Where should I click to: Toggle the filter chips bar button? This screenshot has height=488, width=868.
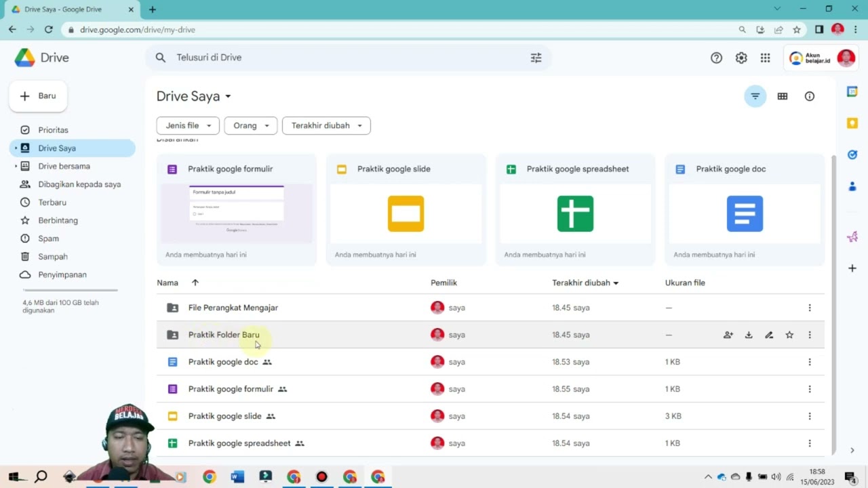755,96
